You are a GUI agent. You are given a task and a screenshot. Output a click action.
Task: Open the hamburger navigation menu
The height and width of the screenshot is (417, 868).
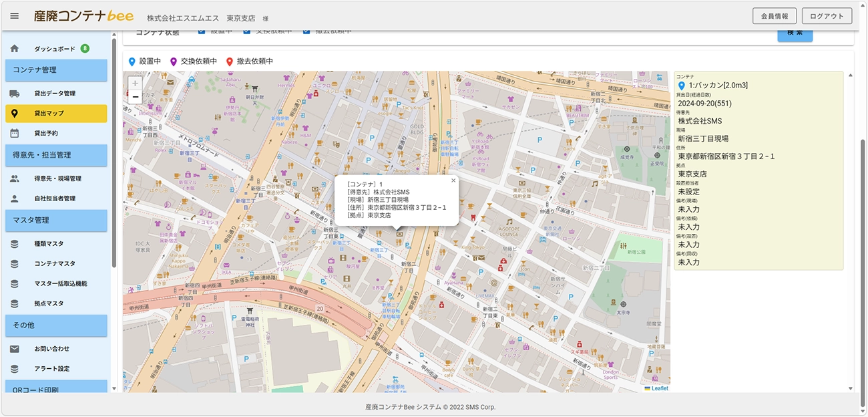15,16
